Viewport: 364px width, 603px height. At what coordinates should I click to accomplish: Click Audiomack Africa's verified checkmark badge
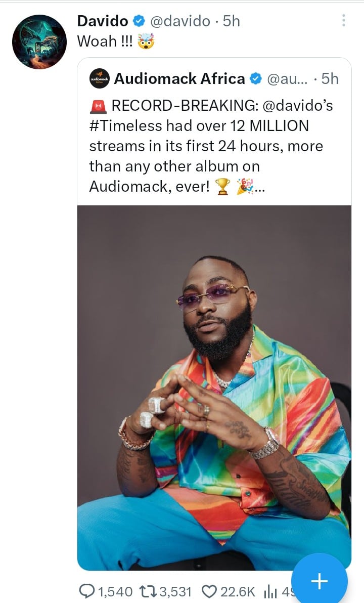click(x=256, y=78)
